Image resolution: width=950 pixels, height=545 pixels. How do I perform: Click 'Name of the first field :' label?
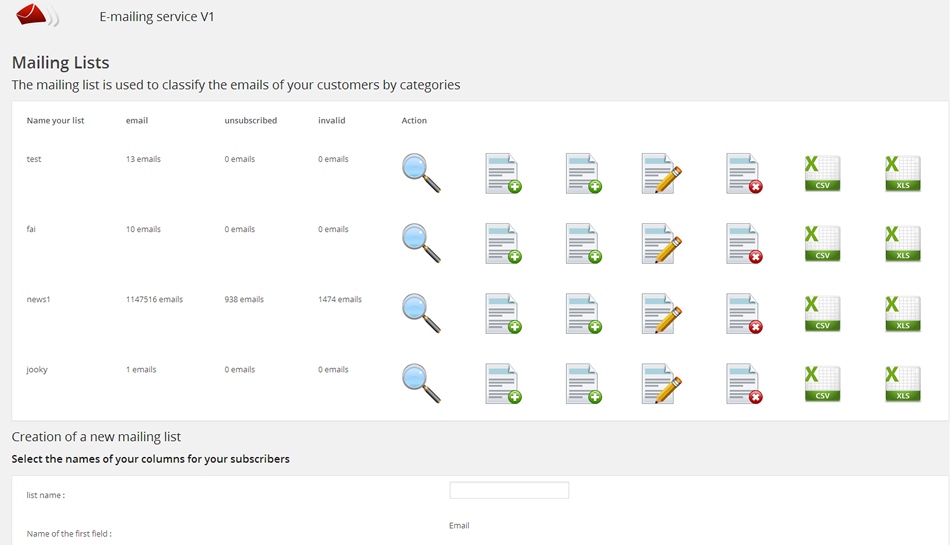(69, 534)
